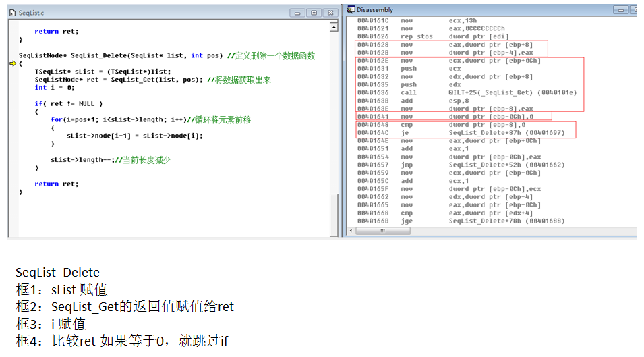Click disassembly row 00401632 mov edx,[ebp+8]
The height and width of the screenshot is (357, 644).
coord(445,76)
